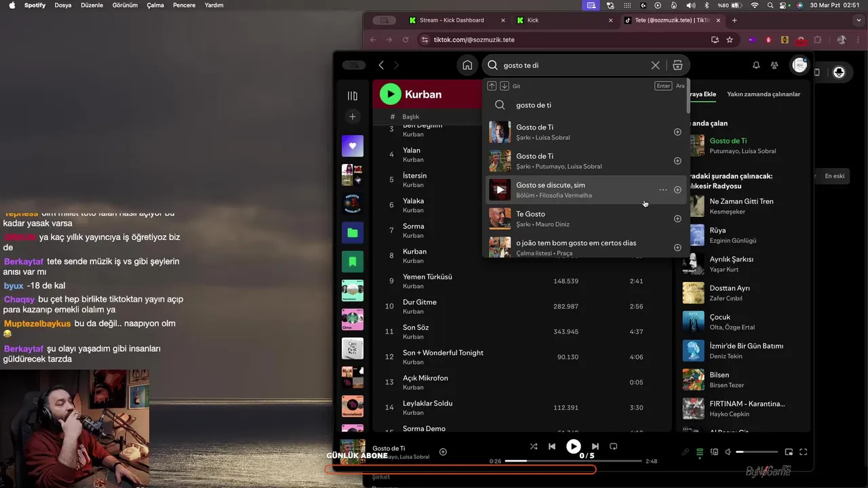Play Kurban with the green play button
Viewport: 868px width, 488px height.
pos(391,94)
